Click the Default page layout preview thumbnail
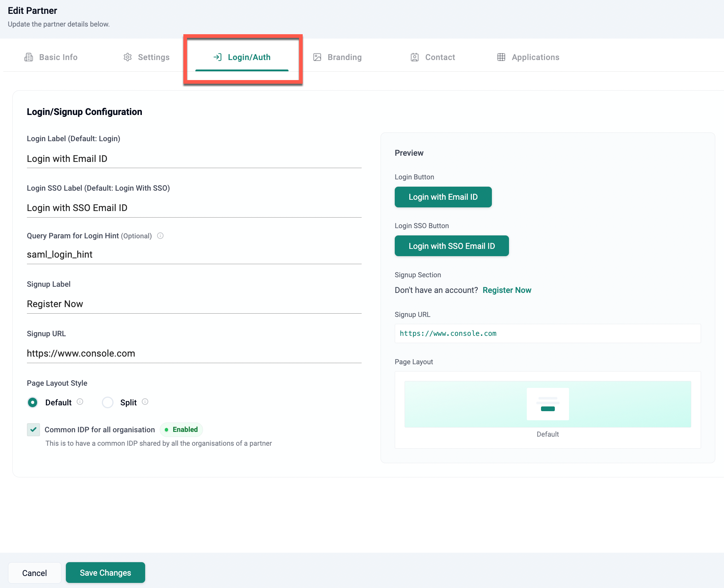This screenshot has height=588, width=724. 548,404
